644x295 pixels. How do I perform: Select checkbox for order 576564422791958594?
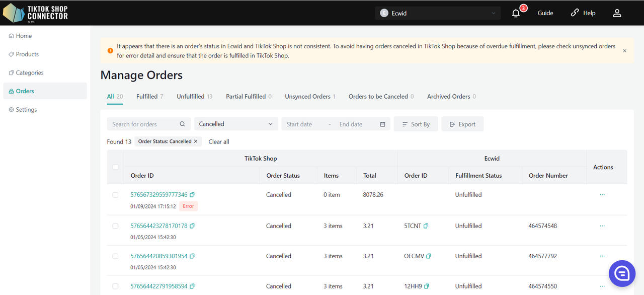(115, 286)
